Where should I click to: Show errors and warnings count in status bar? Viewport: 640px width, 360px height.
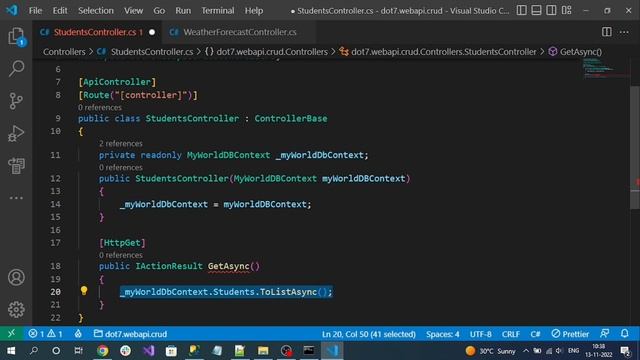pos(45,334)
